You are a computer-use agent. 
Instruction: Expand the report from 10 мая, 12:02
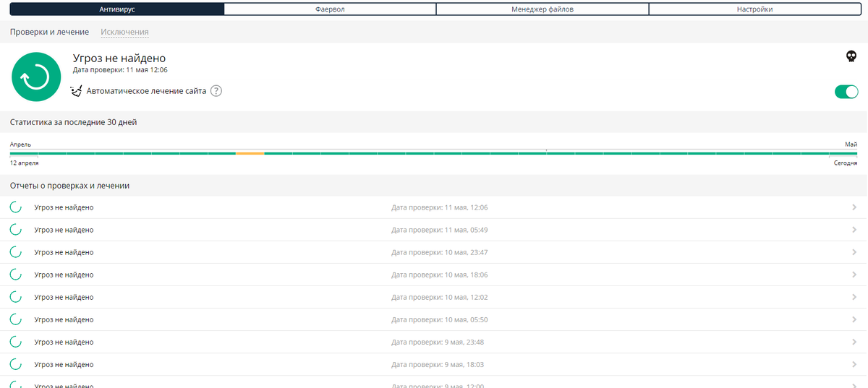tap(855, 297)
